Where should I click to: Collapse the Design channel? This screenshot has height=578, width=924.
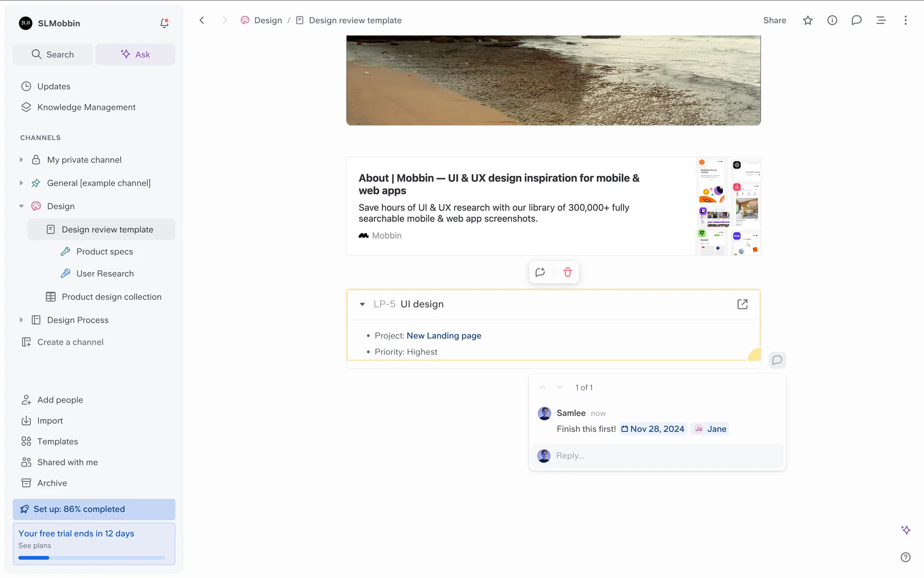pyautogui.click(x=21, y=206)
